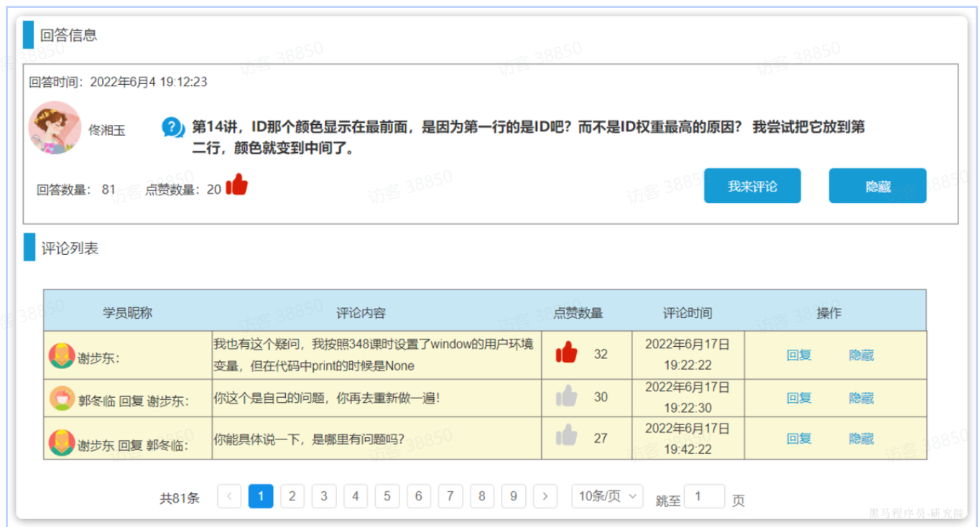
Task: Click avatar of 郭冬临 回复 谢步东 row
Action: 62,398
